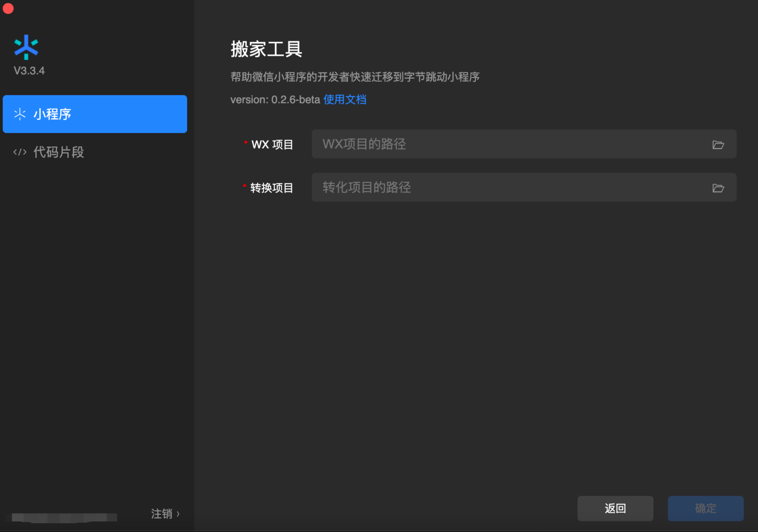The width and height of the screenshot is (758, 532).
Task: Click the asterisk icon beside 小程序
Action: tap(20, 114)
